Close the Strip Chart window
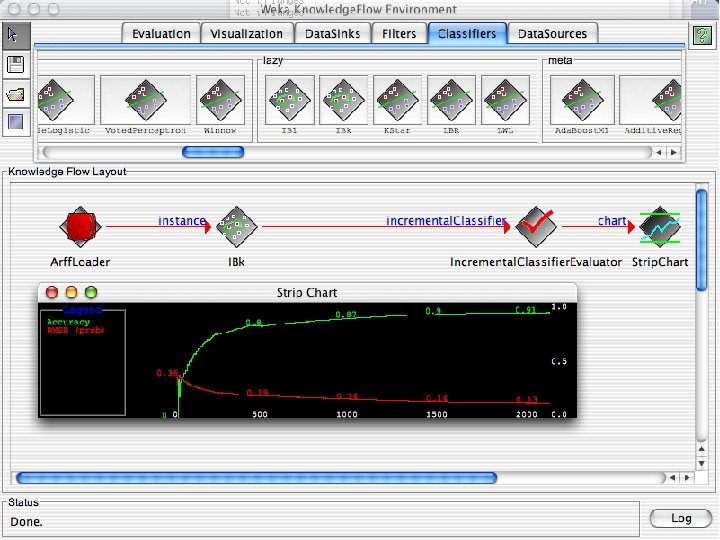 point(52,292)
